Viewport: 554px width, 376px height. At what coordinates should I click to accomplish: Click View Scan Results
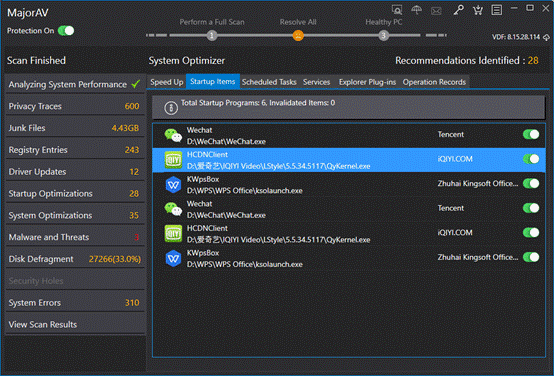75,324
